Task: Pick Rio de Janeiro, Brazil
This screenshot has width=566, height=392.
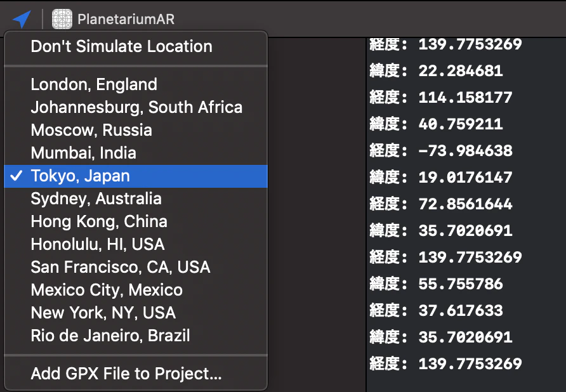Action: tap(136, 336)
